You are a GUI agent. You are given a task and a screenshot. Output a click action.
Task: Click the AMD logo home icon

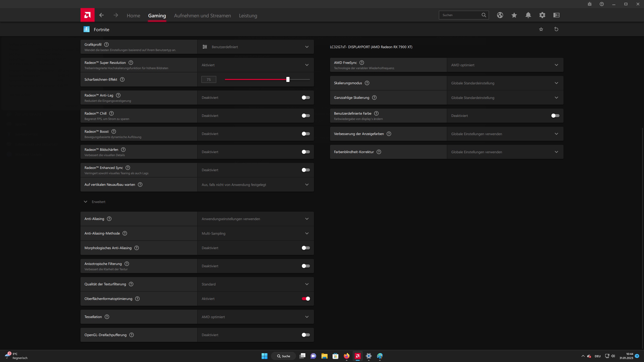[87, 15]
